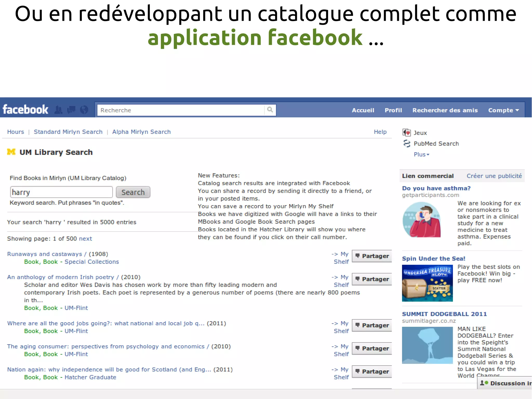532x399 pixels.
Task: Click the summitlager.co.nz text
Action: 429,321
